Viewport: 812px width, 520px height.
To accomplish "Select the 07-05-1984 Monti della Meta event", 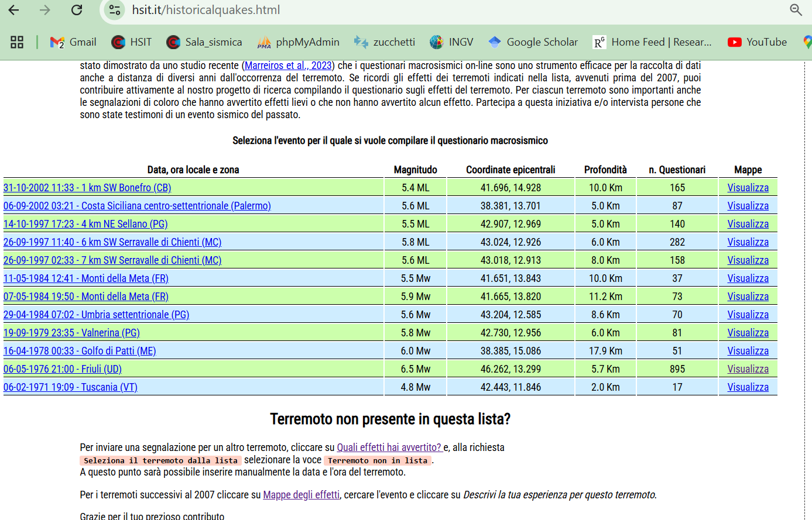I will click(86, 297).
